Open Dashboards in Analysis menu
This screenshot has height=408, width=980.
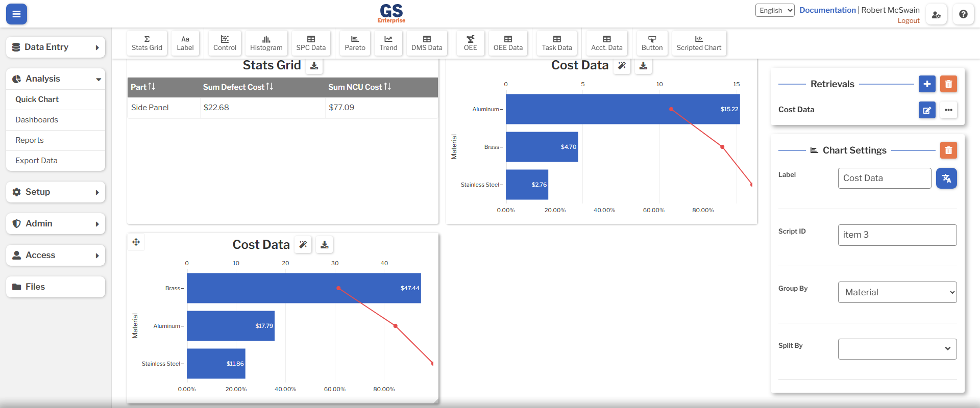point(56,120)
